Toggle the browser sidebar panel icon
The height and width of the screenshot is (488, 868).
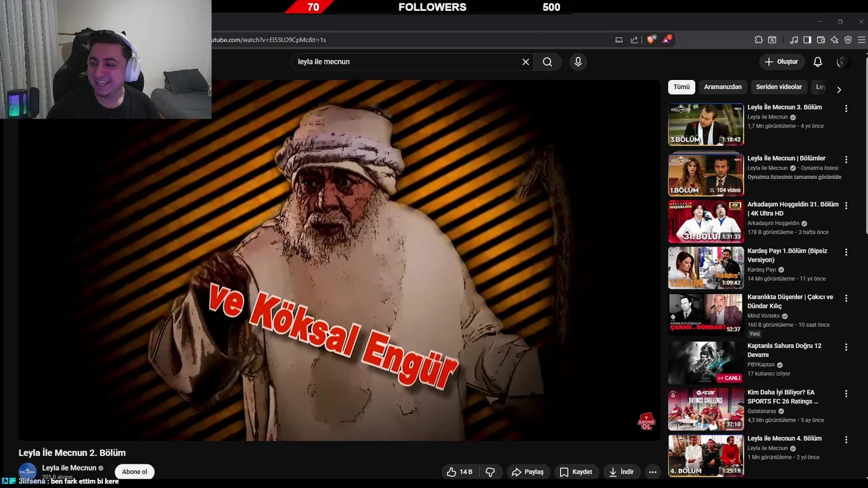tap(807, 40)
